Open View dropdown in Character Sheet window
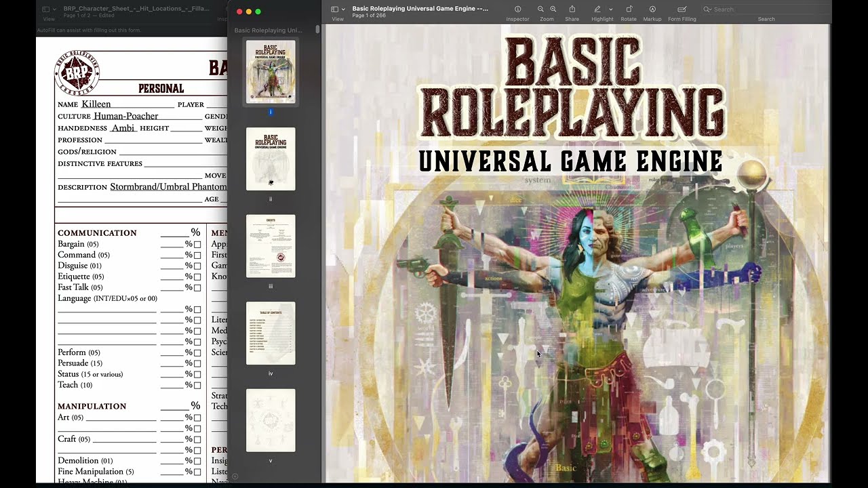Image resolution: width=868 pixels, height=488 pixels. pyautogui.click(x=54, y=9)
